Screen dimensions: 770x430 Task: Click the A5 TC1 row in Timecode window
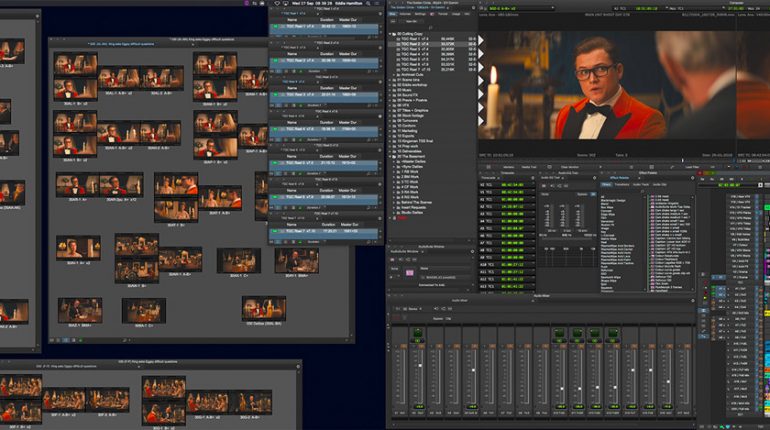(x=507, y=228)
